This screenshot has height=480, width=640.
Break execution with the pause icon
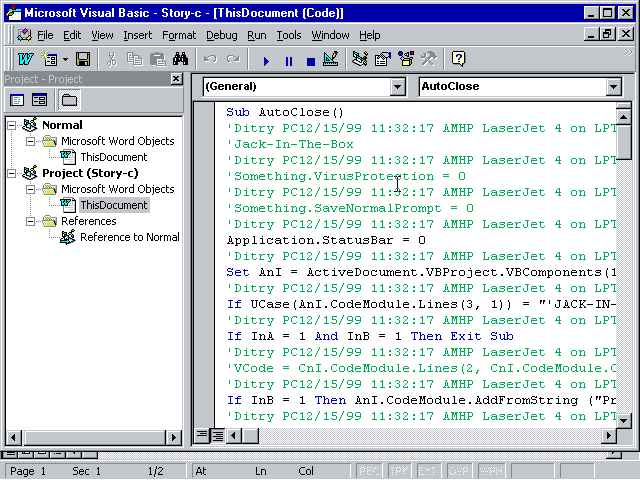point(289,61)
